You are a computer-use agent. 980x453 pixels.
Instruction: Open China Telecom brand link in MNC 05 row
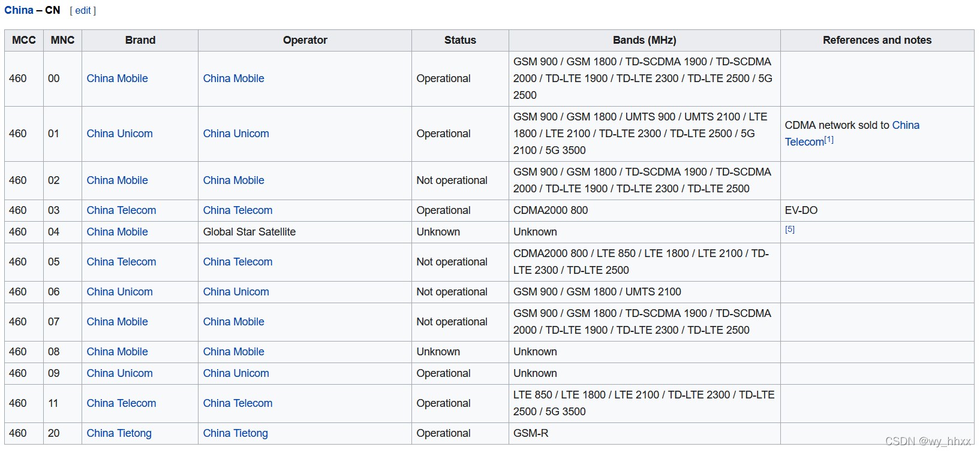[x=121, y=262]
